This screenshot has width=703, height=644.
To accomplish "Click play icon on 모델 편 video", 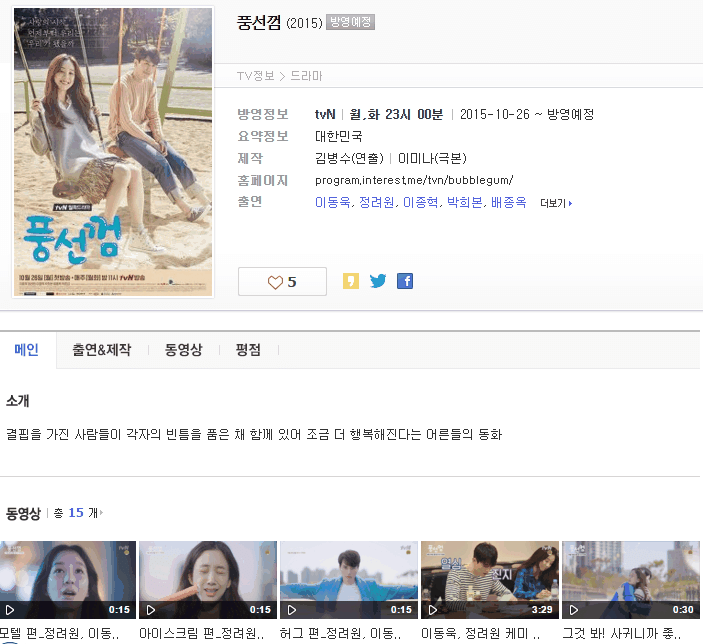I will (x=10, y=610).
